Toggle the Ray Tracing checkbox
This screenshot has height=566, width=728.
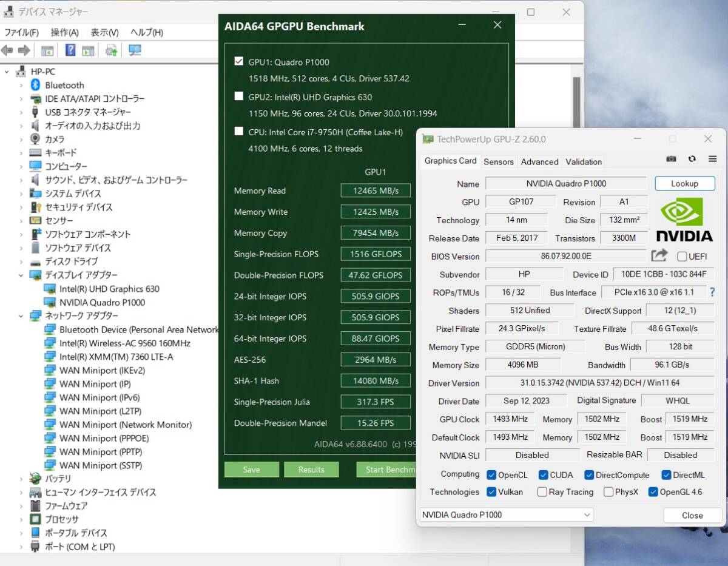[x=542, y=492]
